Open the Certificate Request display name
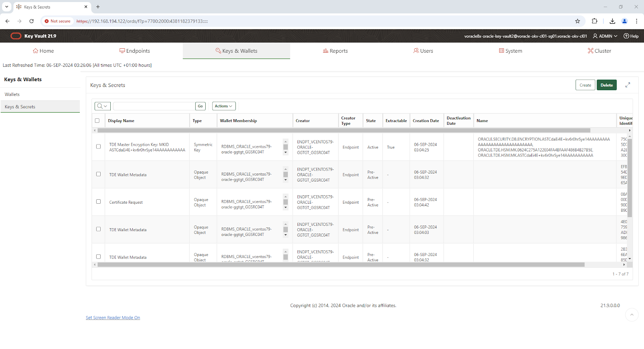Image resolution: width=644 pixels, height=349 pixels. tap(126, 202)
